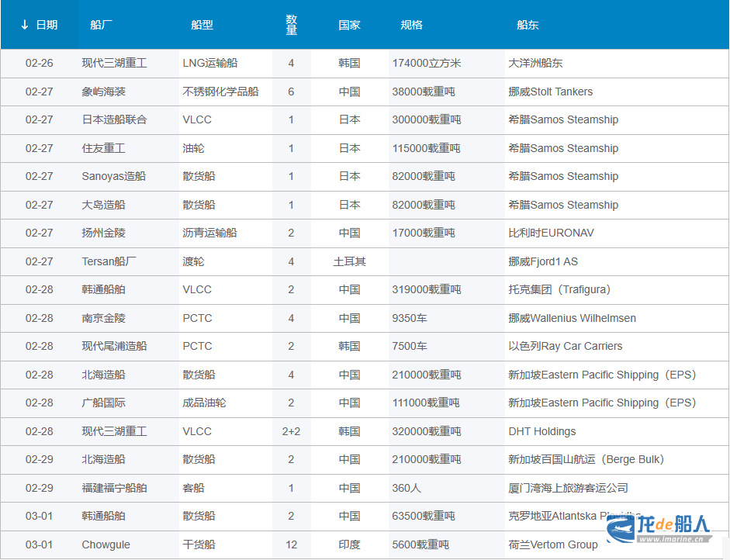Click 希腊Samos Steamship in the 大岛造船 row
This screenshot has height=560, width=730.
click(x=563, y=205)
